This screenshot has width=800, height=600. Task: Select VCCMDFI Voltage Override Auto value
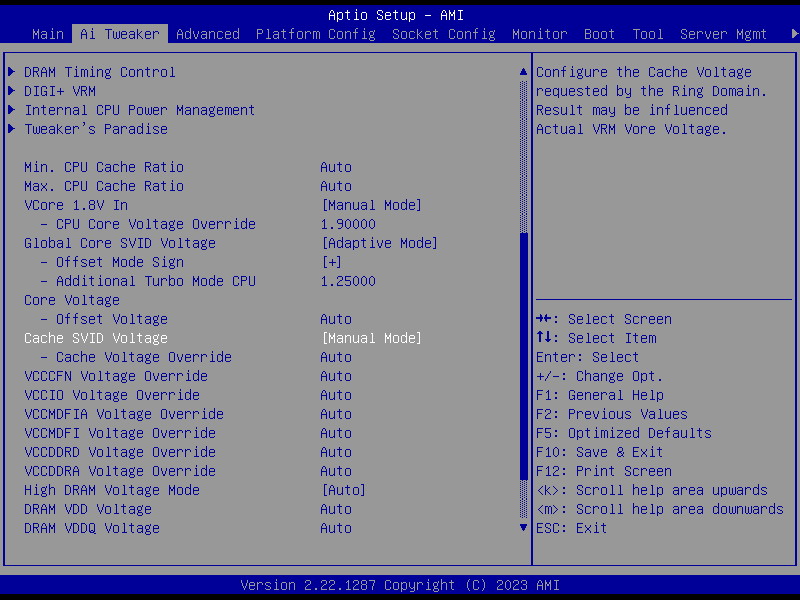(336, 433)
